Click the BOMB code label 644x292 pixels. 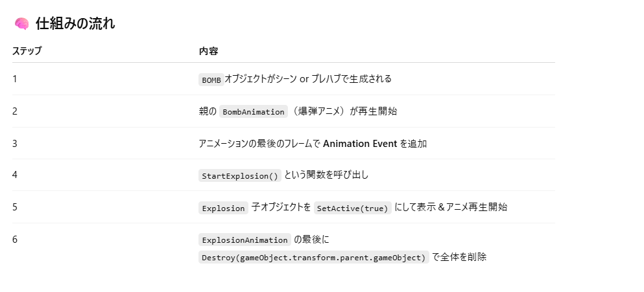tap(211, 80)
